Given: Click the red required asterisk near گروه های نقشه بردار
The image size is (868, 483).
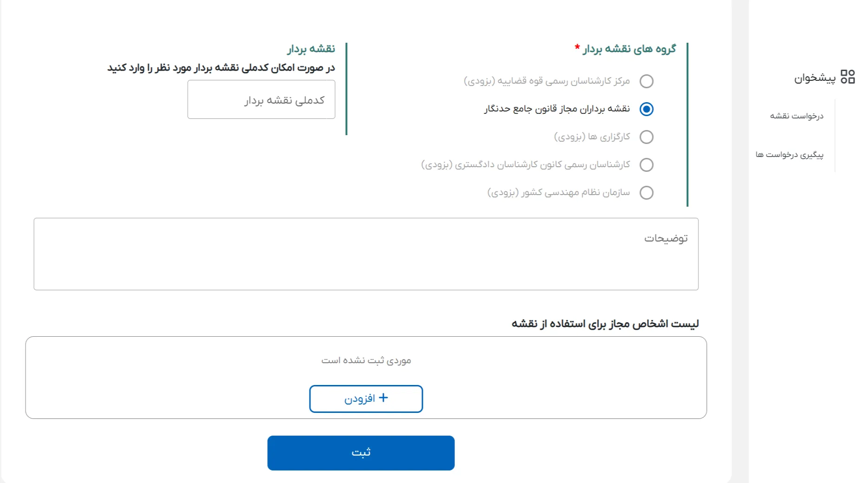Looking at the screenshot, I should pyautogui.click(x=576, y=46).
